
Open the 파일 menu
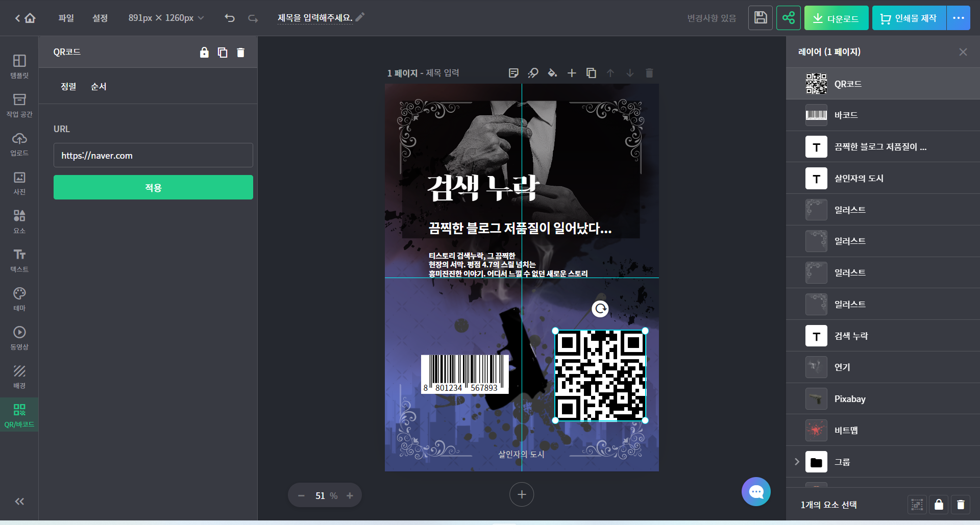coord(66,18)
